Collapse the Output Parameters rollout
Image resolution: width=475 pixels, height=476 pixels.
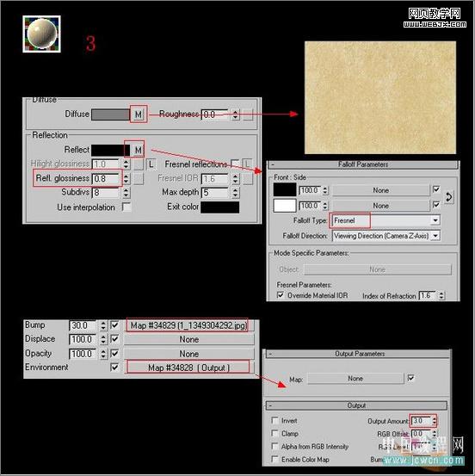[x=357, y=354]
